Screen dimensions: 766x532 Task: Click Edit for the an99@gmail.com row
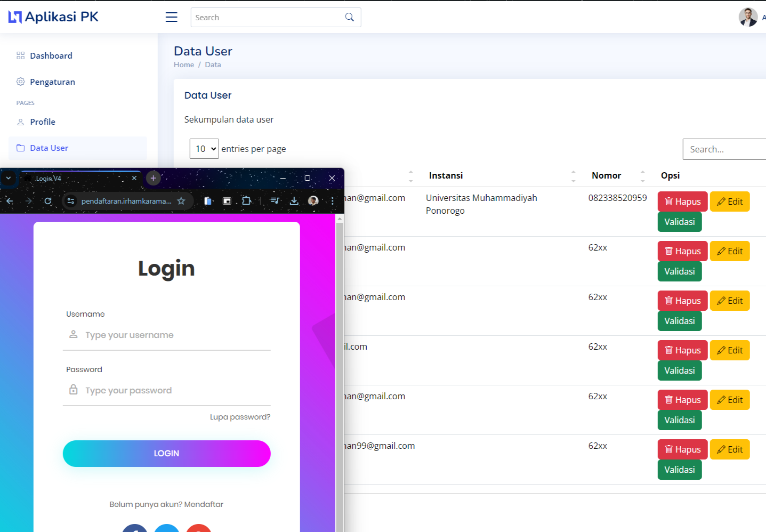pyautogui.click(x=730, y=449)
